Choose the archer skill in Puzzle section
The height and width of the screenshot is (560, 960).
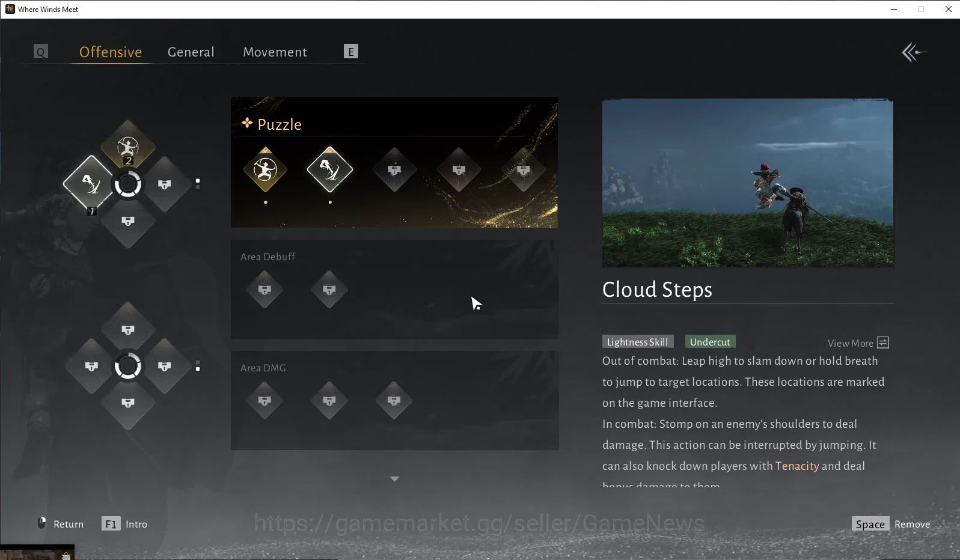coord(265,170)
